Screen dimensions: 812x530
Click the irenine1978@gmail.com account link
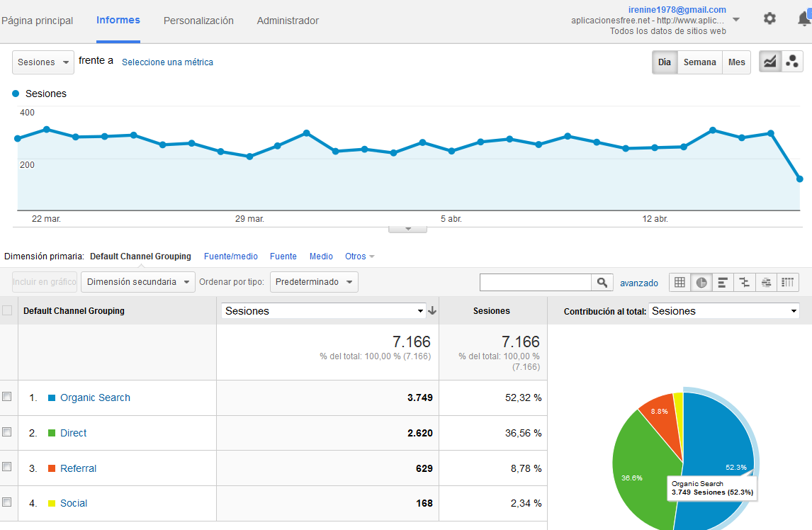677,10
